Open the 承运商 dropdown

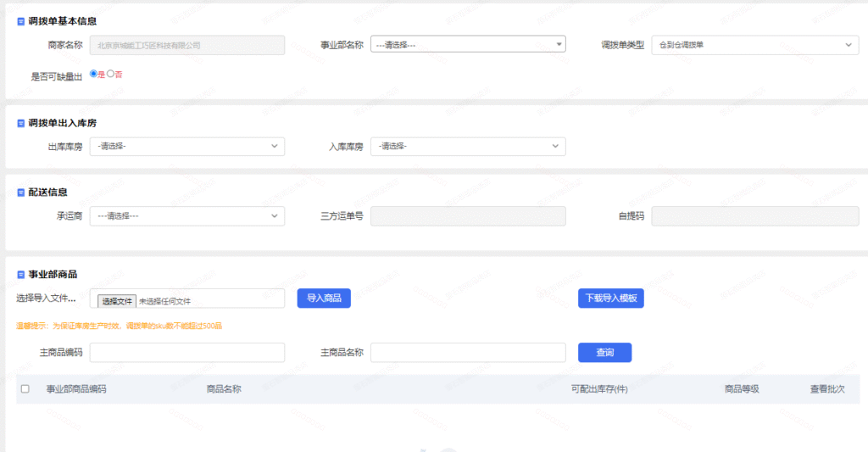[187, 216]
